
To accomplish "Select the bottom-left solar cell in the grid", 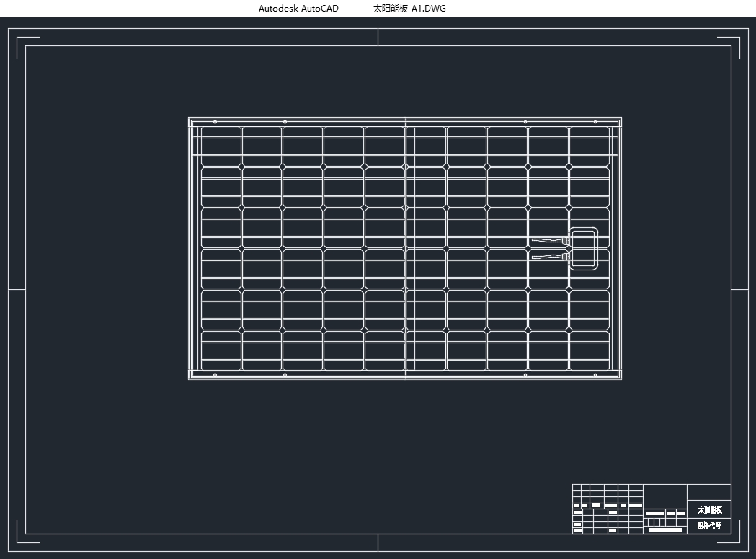I will coord(221,351).
